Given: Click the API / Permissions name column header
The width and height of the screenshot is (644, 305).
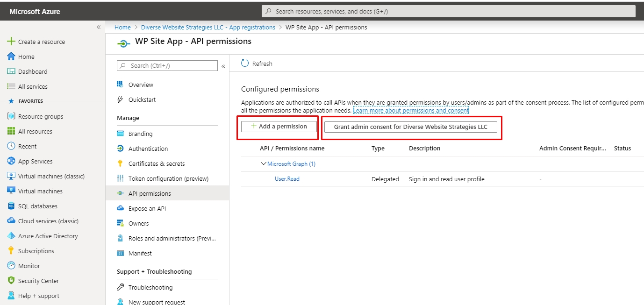Looking at the screenshot, I should (x=292, y=149).
